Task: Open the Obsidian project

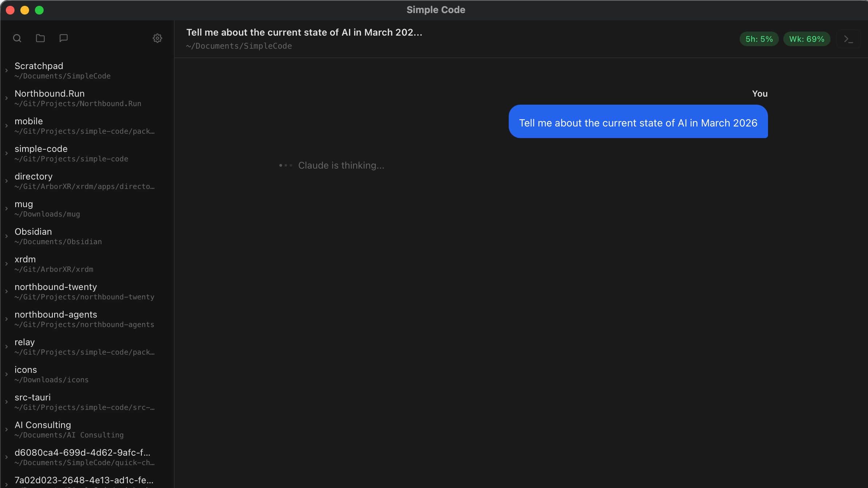Action: (x=87, y=236)
